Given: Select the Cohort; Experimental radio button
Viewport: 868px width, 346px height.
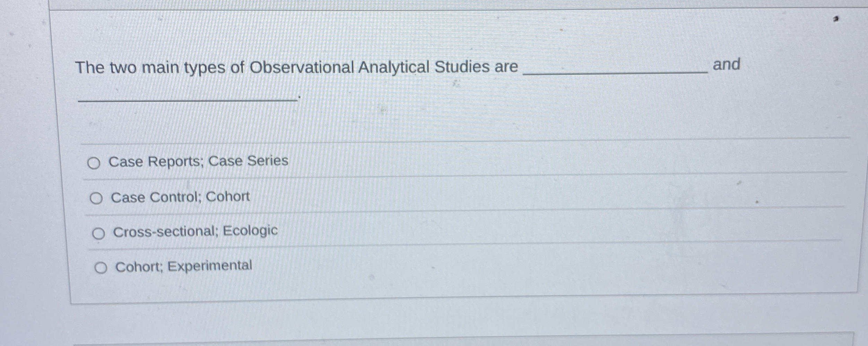Looking at the screenshot, I should pyautogui.click(x=102, y=267).
